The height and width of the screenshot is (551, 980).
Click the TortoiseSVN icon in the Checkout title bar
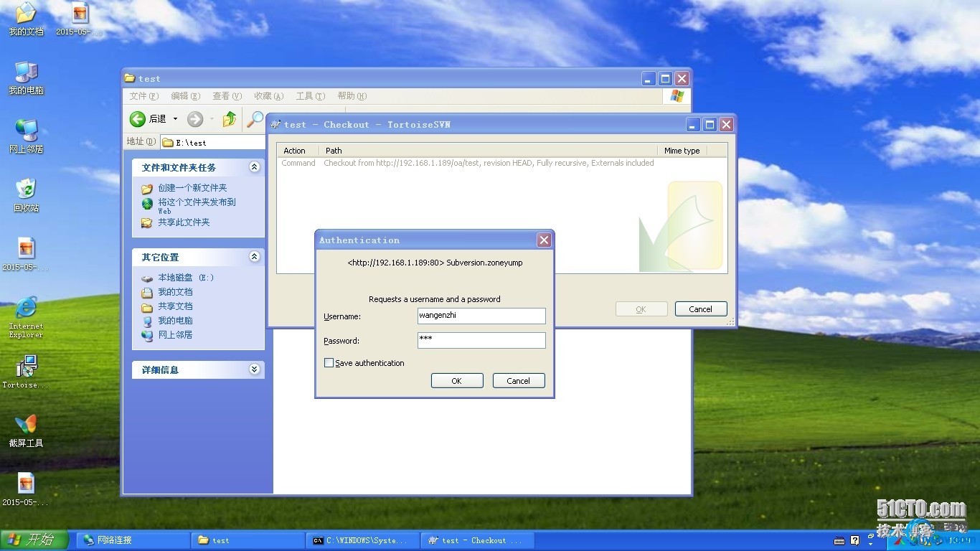point(275,124)
